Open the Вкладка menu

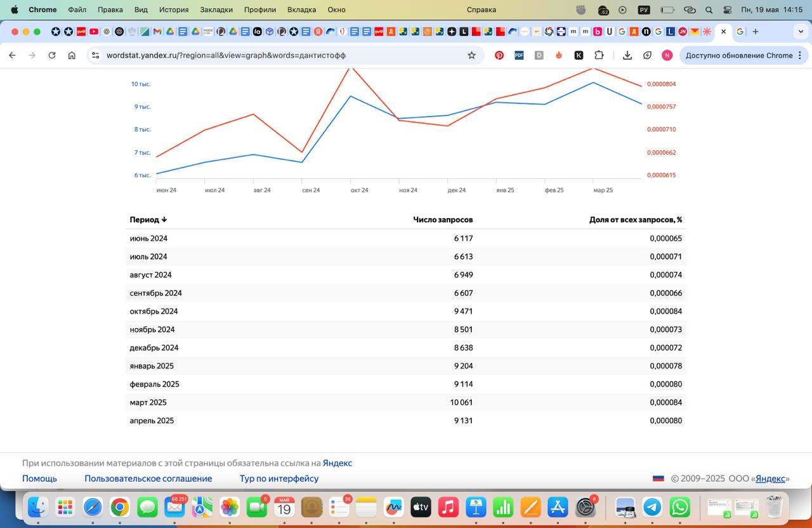pyautogui.click(x=302, y=10)
